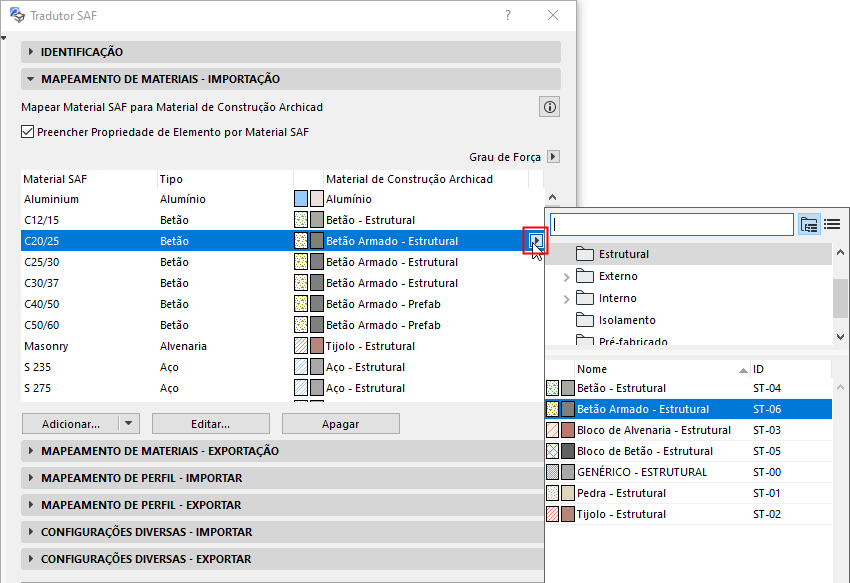
Task: Click the Adicionar... button
Action: click(70, 424)
